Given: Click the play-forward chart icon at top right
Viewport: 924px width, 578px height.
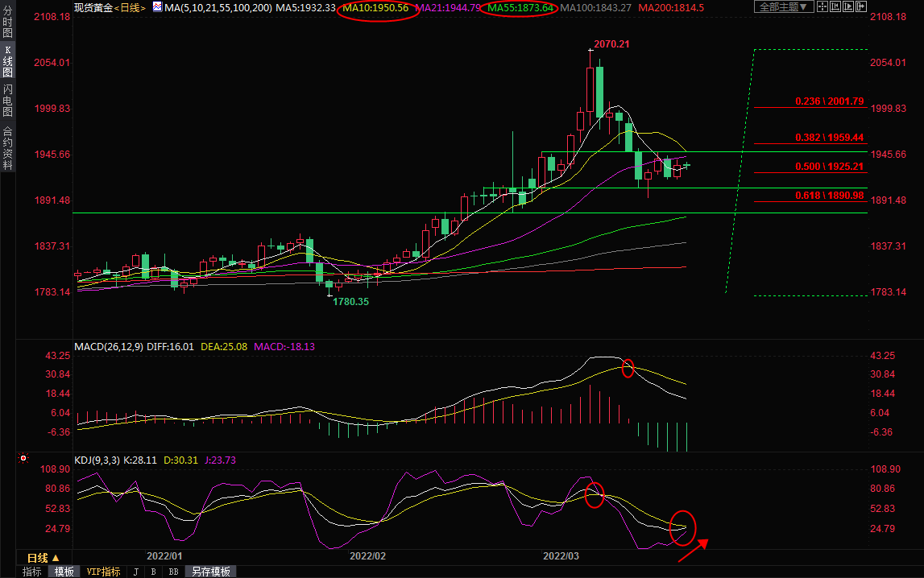Looking at the screenshot, I should [x=848, y=6].
